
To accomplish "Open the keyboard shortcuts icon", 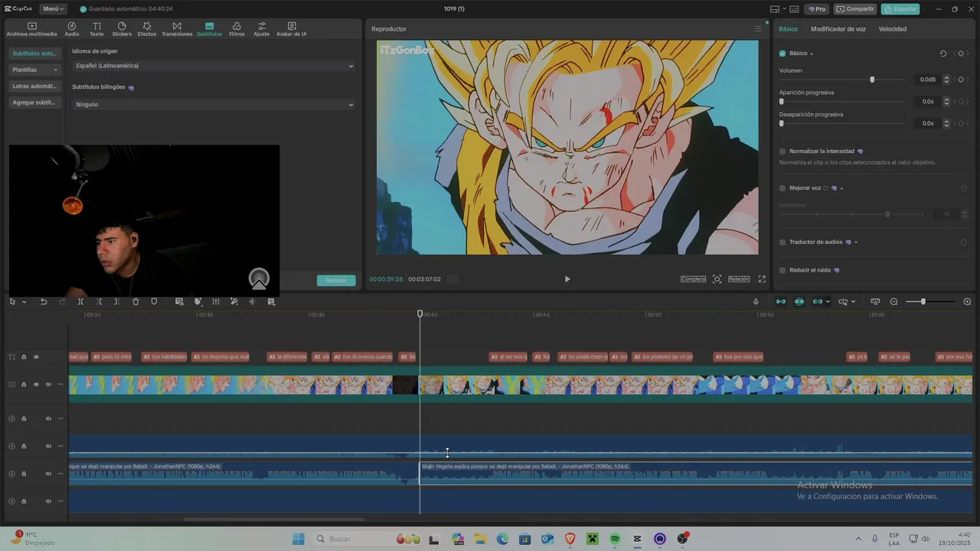I will point(794,9).
